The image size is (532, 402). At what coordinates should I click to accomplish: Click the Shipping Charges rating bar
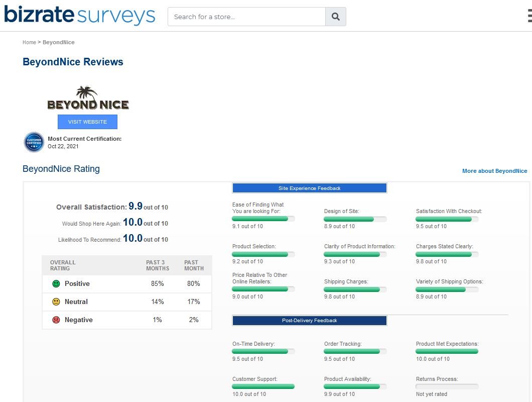coord(355,289)
